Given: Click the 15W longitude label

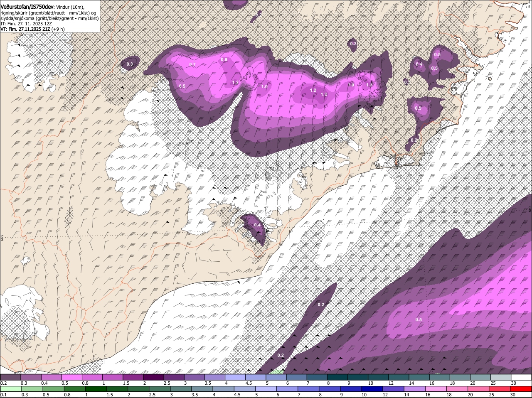Looking at the screenshot, I should pyautogui.click(x=402, y=2).
